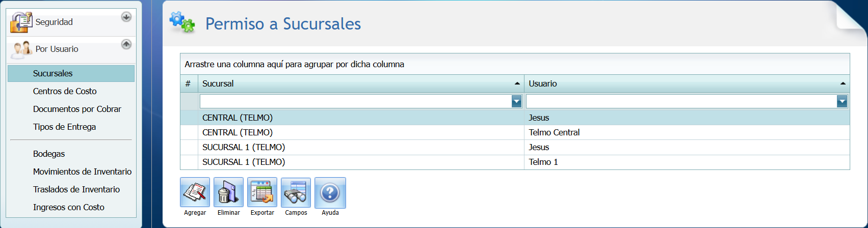
Task: Select Centros de Costo menu item
Action: click(x=65, y=91)
